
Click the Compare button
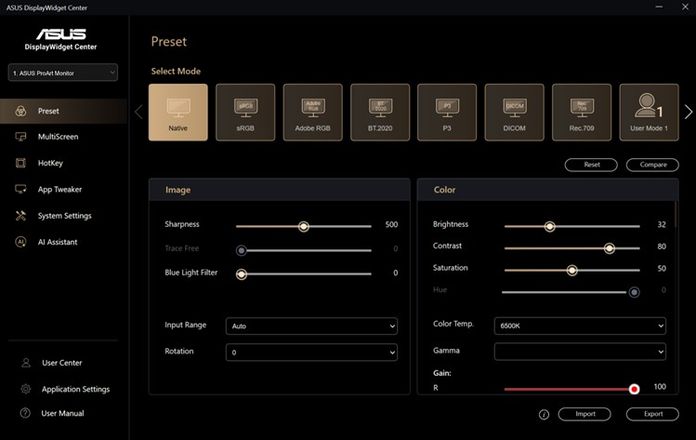coord(652,165)
